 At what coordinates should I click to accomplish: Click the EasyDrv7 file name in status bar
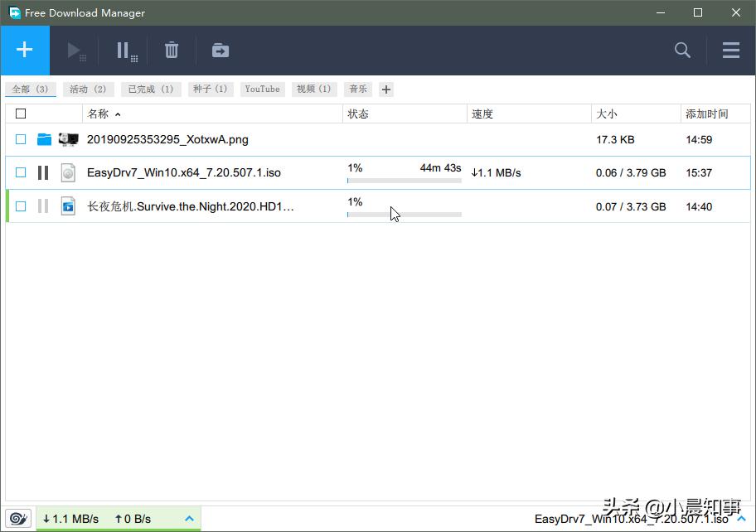click(x=631, y=519)
